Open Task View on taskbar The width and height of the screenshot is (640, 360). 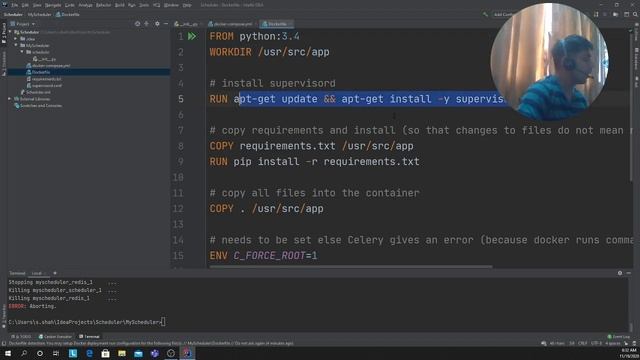[56, 353]
